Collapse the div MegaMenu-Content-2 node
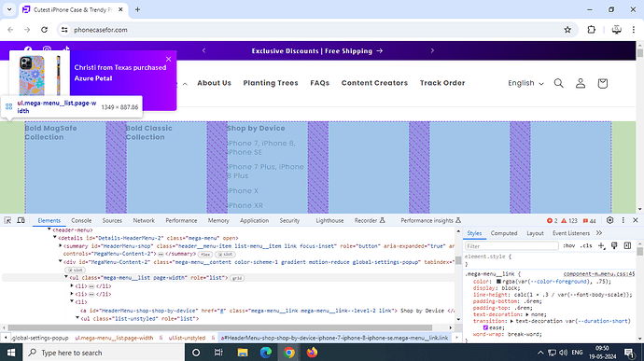This screenshot has width=644, height=361. [61, 261]
